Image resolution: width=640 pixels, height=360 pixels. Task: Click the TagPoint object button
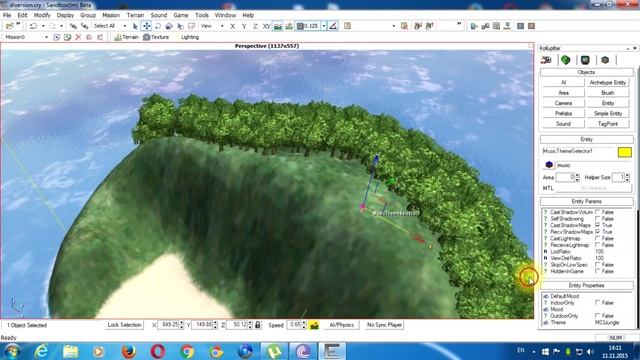pyautogui.click(x=608, y=124)
